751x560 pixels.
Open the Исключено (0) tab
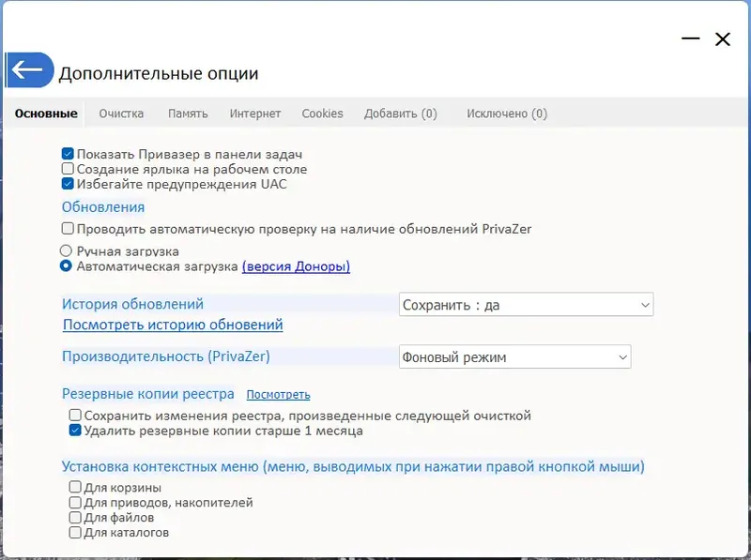point(507,114)
